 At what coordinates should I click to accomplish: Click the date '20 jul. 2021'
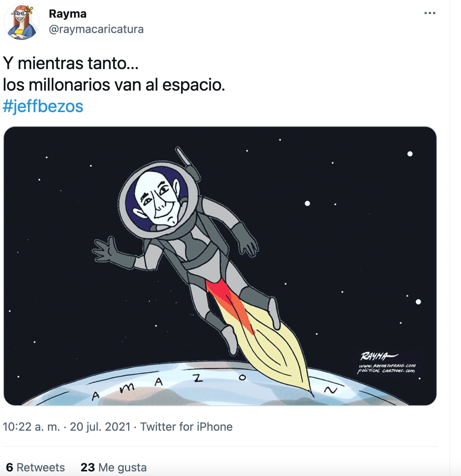(102, 426)
